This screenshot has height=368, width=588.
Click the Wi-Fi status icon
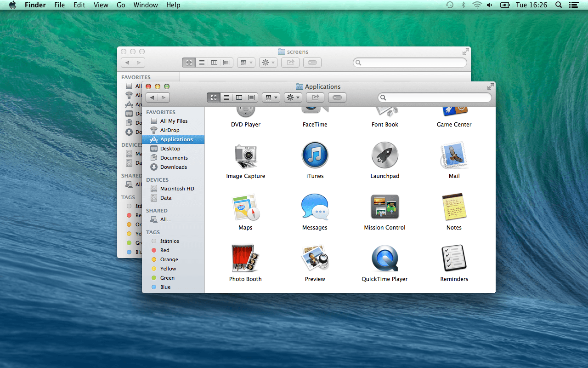click(477, 5)
